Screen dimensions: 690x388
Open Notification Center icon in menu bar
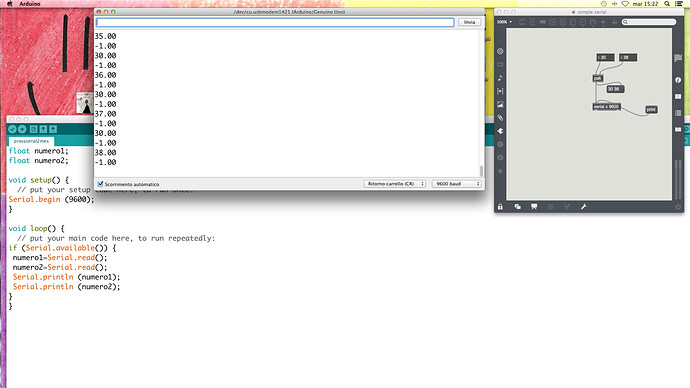679,4
